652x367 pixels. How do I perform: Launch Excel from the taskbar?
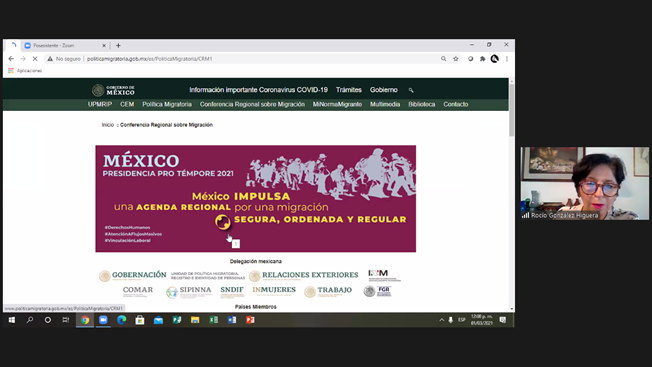[213, 320]
